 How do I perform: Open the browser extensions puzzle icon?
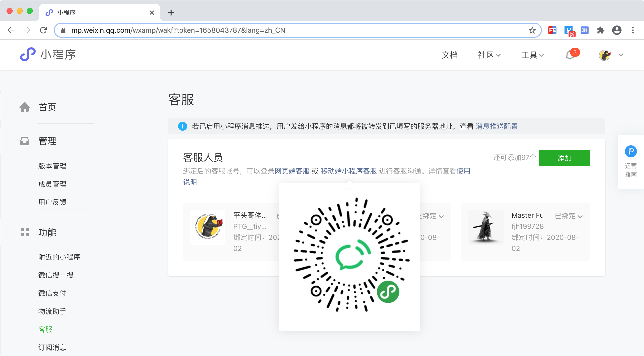click(x=600, y=30)
